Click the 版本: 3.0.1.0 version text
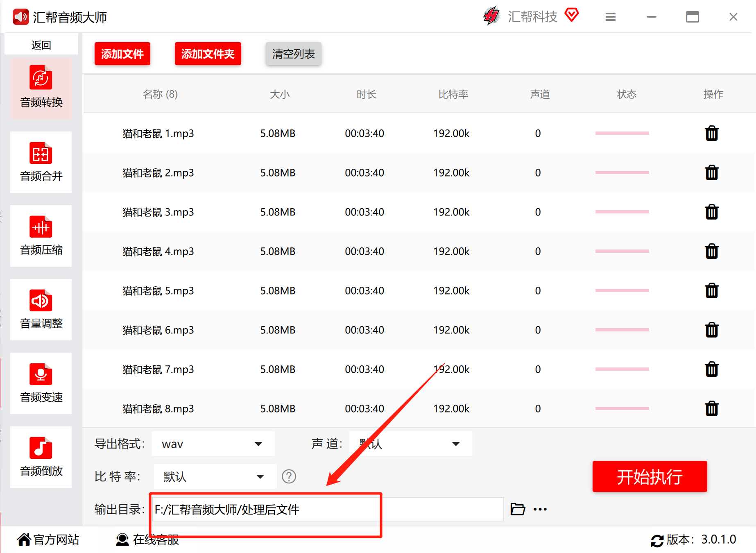The width and height of the screenshot is (756, 553). (x=701, y=539)
